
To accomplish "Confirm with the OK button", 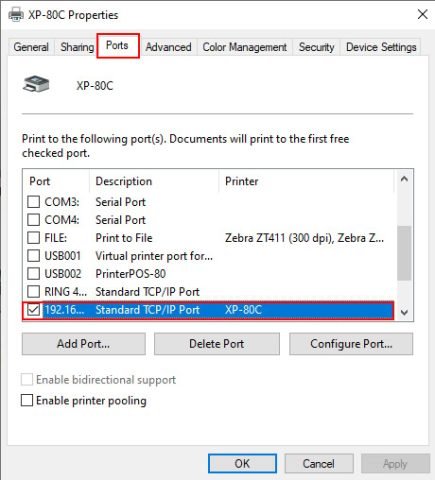I will 242,464.
